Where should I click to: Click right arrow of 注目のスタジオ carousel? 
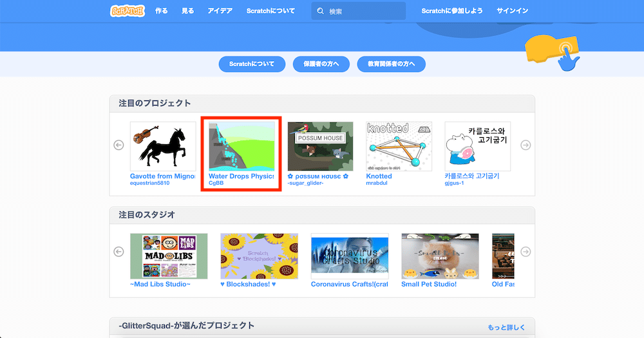coord(526,251)
